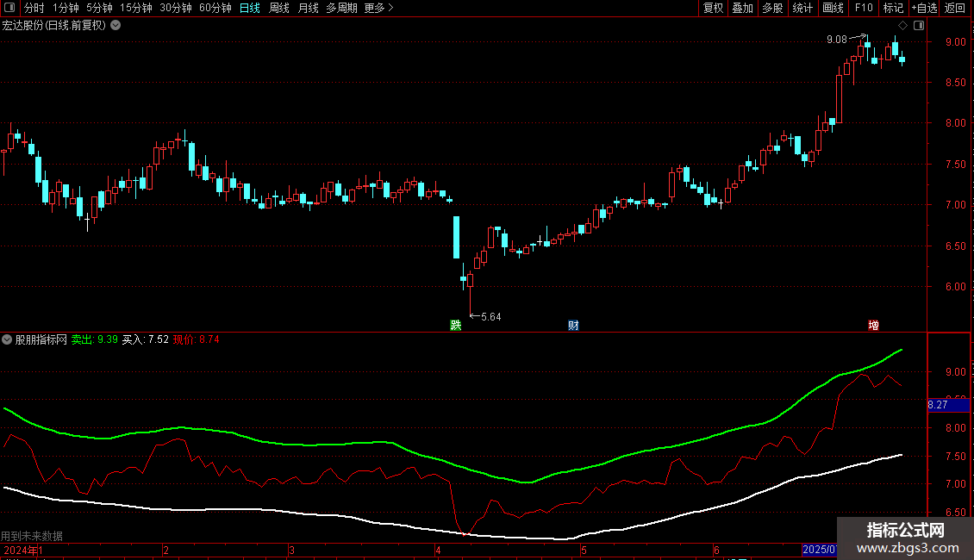
Task: Expand the 更多 periods menu
Action: [378, 8]
